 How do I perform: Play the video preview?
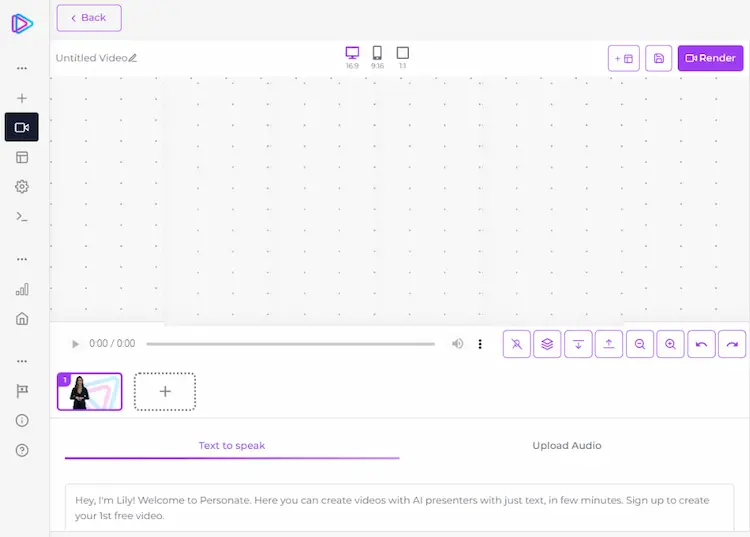75,344
